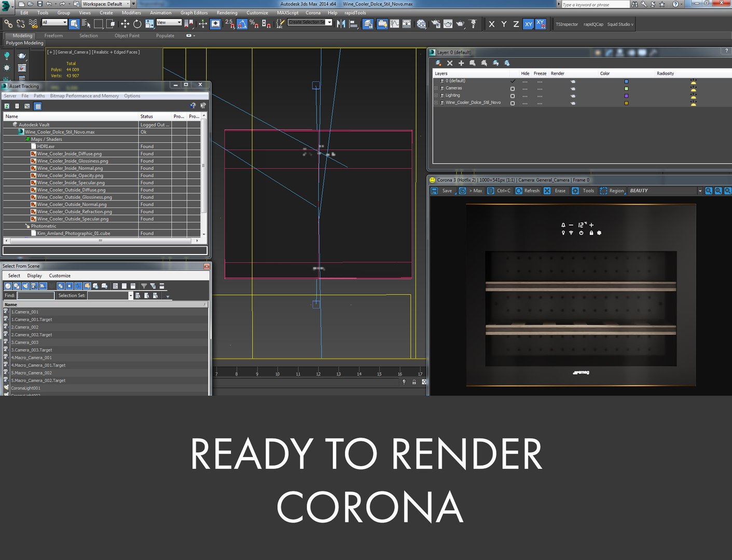Change color swatch of 0 (default) layer

point(626,81)
